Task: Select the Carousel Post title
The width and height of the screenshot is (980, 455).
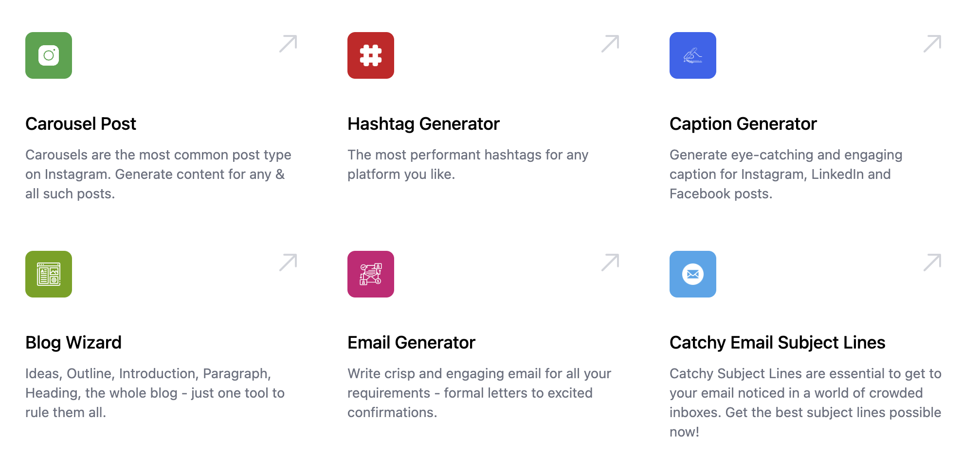Action: (x=81, y=124)
